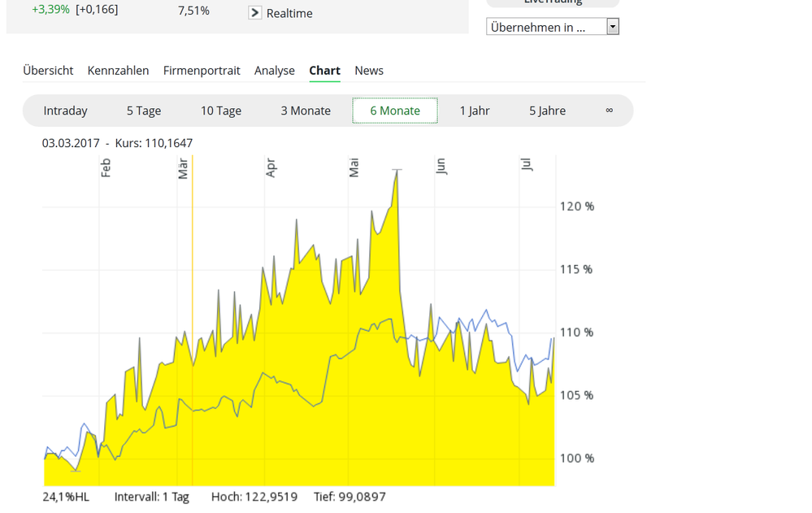812x513 pixels.
Task: Open the Analyse tab
Action: (x=274, y=71)
